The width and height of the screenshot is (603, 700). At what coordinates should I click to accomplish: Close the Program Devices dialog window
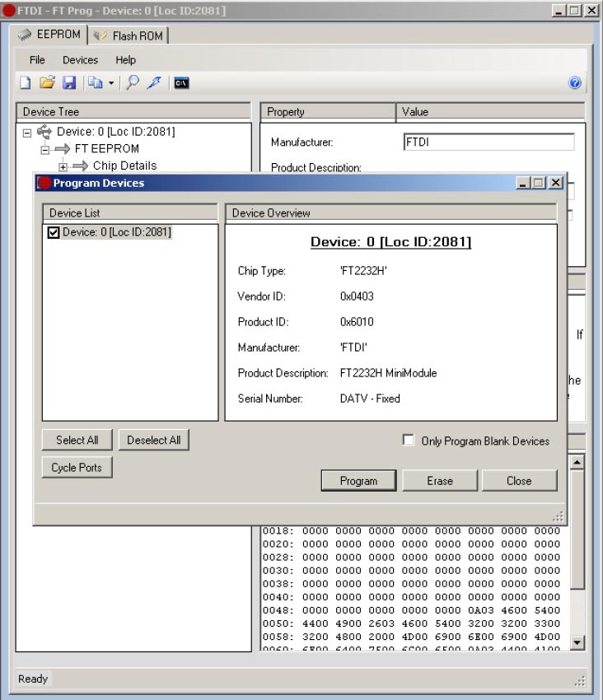click(555, 183)
